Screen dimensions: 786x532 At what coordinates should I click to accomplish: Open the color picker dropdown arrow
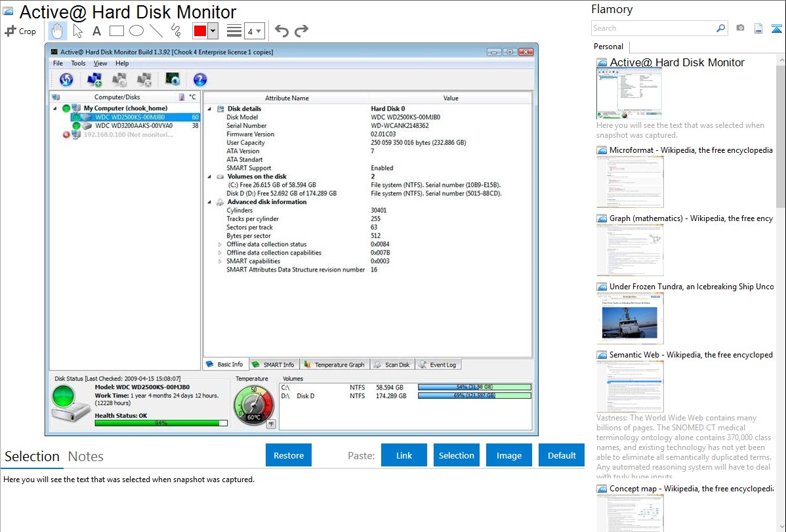click(x=213, y=31)
